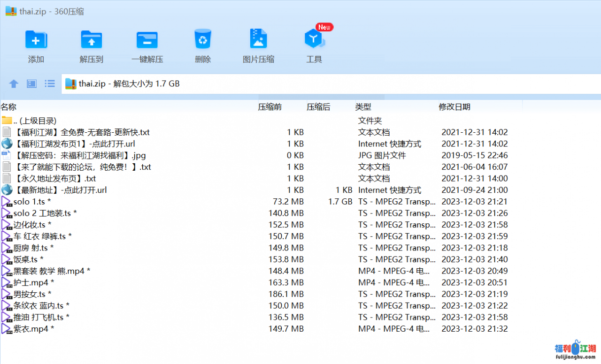Click the 删除 (Delete) trash icon
This screenshot has height=364, width=601.
(x=202, y=41)
